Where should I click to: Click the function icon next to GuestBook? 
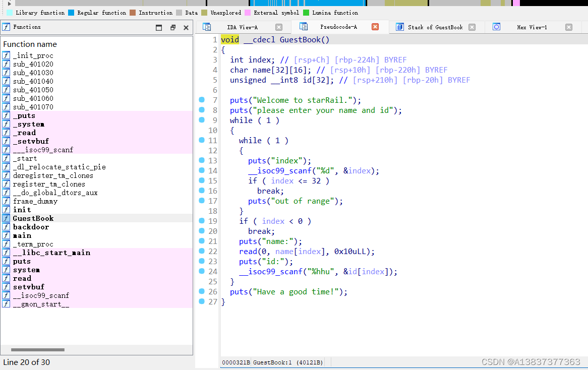(6, 218)
